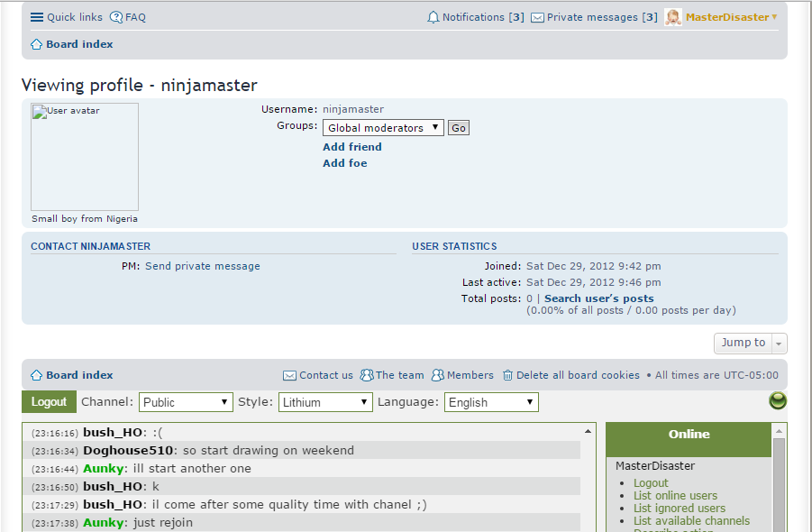Expand the Jump to dropdown arrow
The width and height of the screenshot is (812, 532).
[x=779, y=344]
